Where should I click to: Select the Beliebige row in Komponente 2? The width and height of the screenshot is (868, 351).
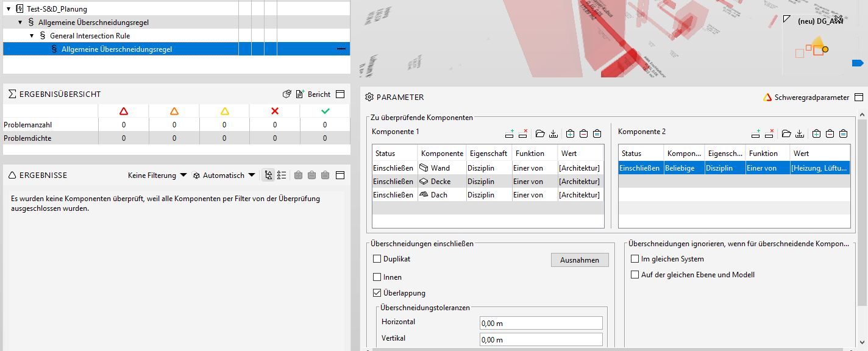point(734,168)
